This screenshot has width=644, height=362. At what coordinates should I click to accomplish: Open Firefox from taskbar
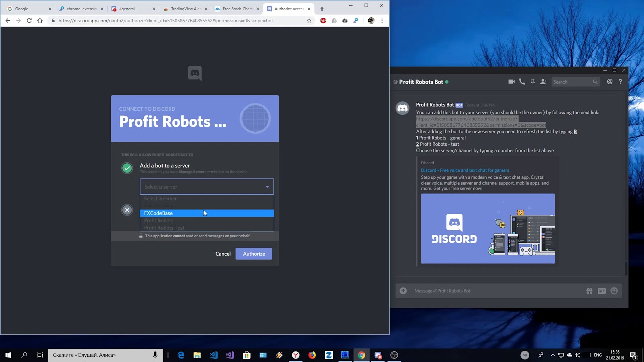(312, 355)
